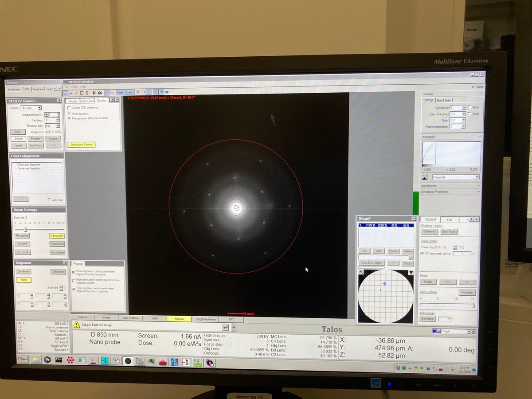Open the dark round green taskbar icon
The image size is (532, 399).
click(x=128, y=360)
